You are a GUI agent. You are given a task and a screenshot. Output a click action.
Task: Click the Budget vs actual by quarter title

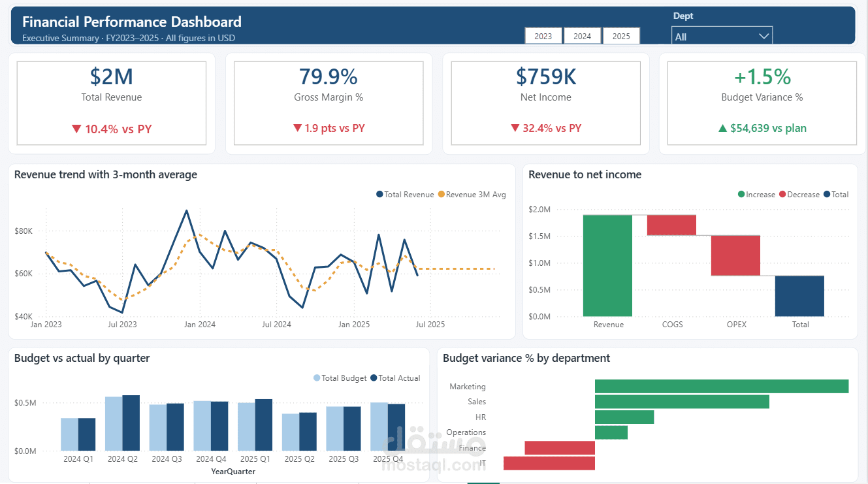[82, 358]
